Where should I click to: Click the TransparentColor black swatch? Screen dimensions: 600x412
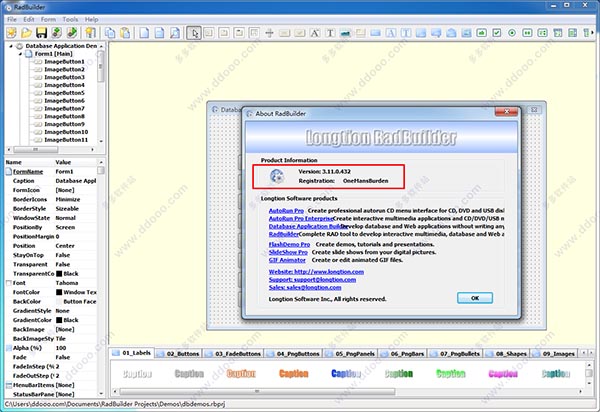click(59, 274)
